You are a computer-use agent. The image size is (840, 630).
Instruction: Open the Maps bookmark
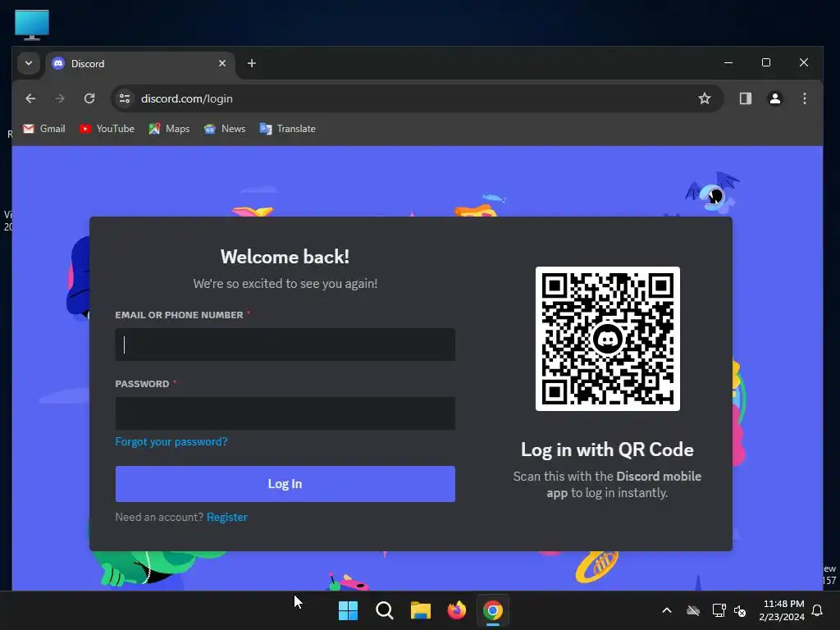[x=169, y=129]
